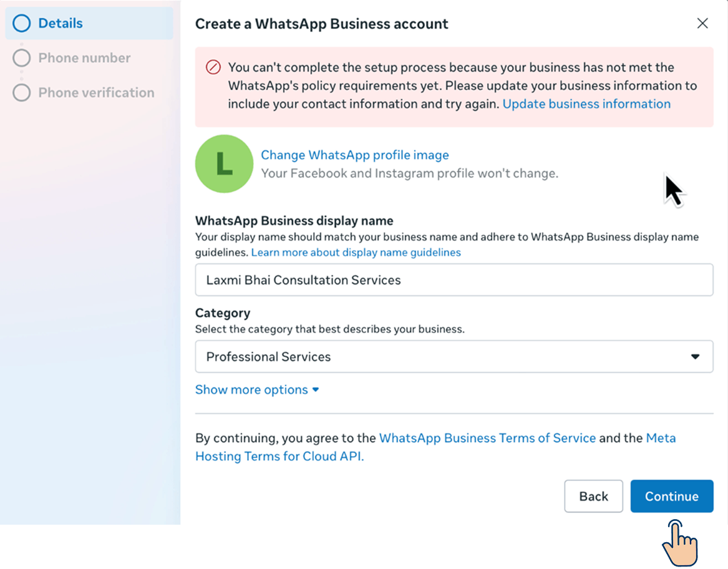728x569 pixels.
Task: Click the Phone verification step circle indicator
Action: [x=22, y=93]
